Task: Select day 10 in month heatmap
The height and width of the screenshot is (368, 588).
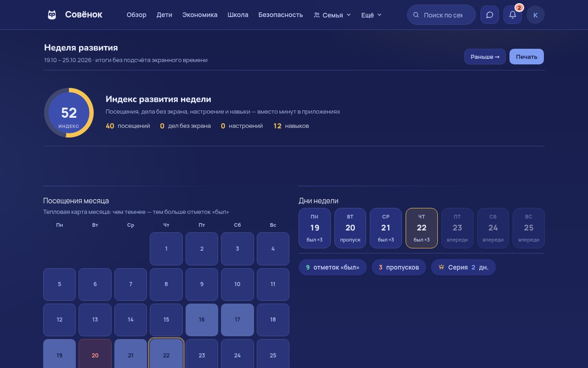Action: pyautogui.click(x=237, y=284)
